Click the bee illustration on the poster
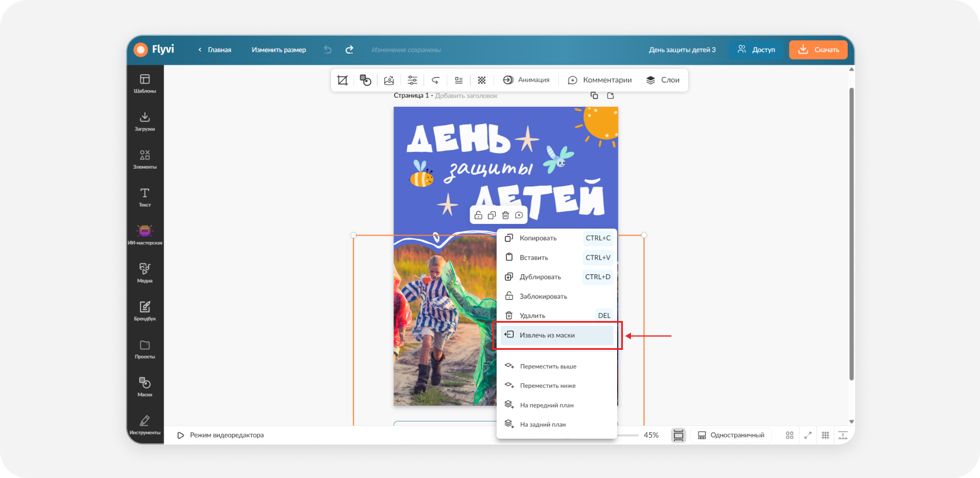The height and width of the screenshot is (478, 980). (421, 174)
